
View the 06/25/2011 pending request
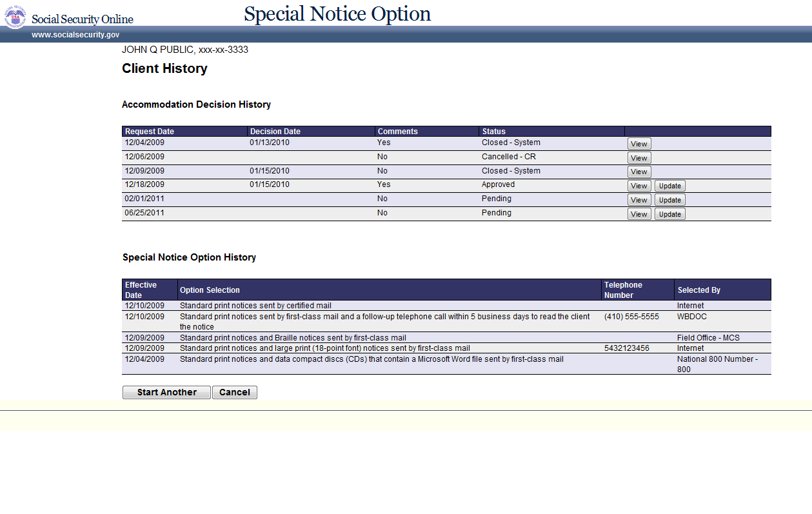click(x=639, y=214)
